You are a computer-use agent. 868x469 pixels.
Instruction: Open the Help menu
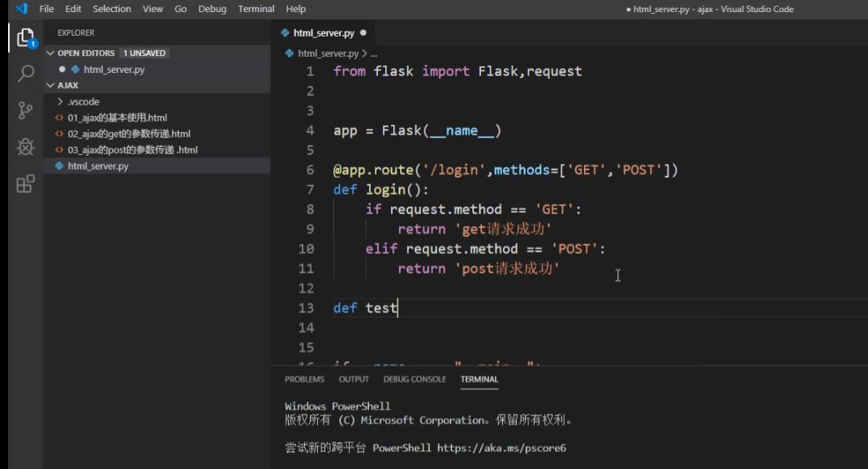[x=295, y=9]
